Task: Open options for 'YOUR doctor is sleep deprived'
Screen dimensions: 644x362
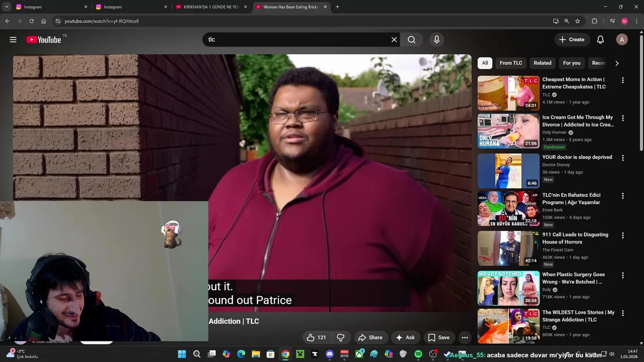Action: (623, 158)
